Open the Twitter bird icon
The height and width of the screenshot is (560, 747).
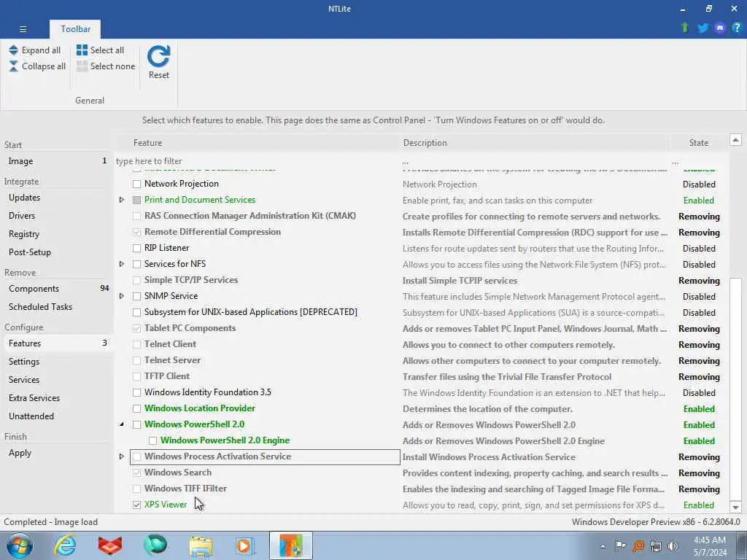703,28
